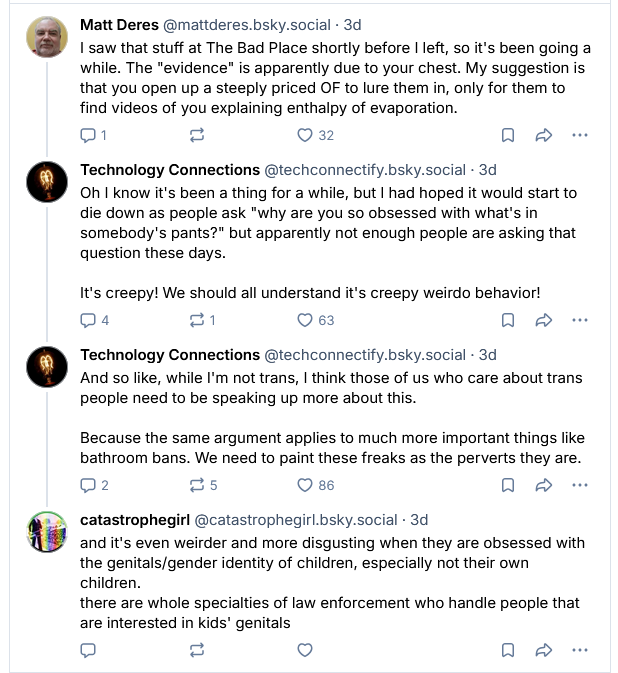
Task: Reply to catastrophegirl's post
Action: click(x=87, y=650)
